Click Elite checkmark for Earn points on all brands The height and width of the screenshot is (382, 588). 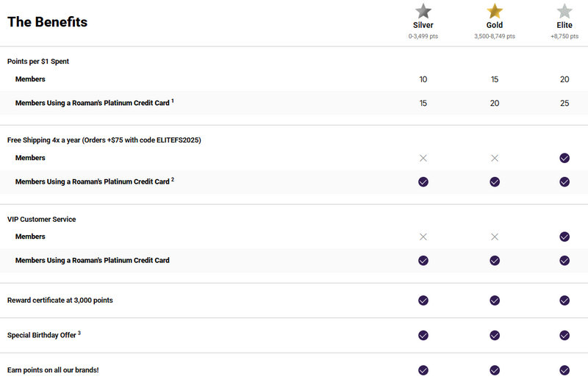(x=564, y=370)
